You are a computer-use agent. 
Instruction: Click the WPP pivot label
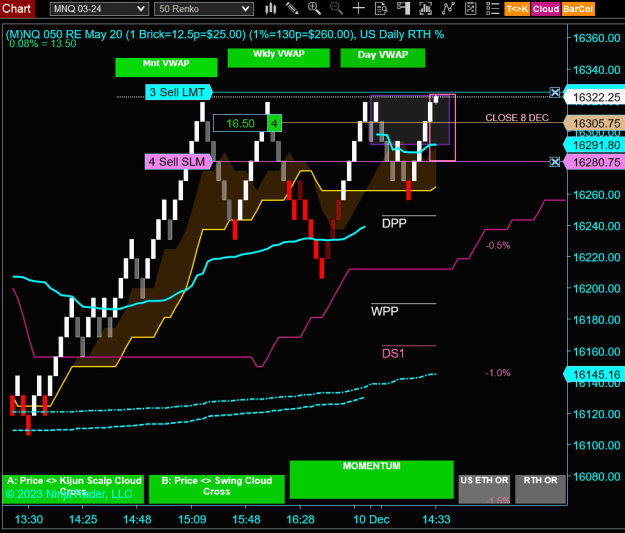click(x=385, y=311)
